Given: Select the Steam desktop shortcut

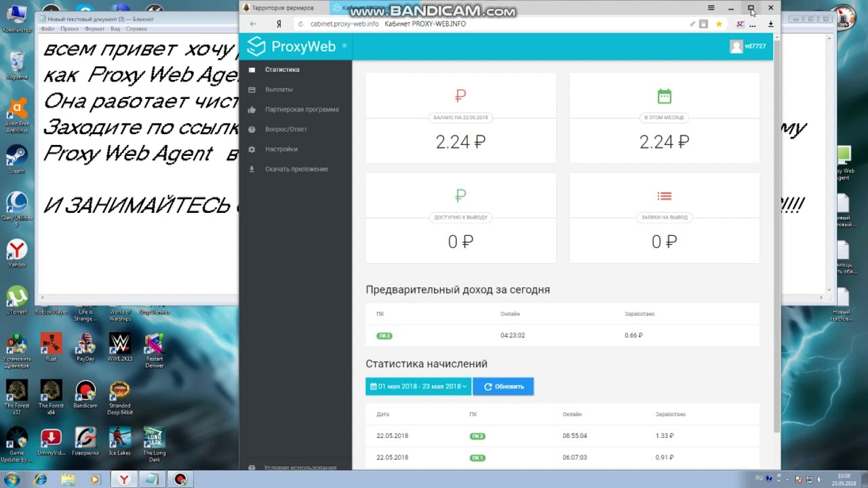Looking at the screenshot, I should pos(17,160).
